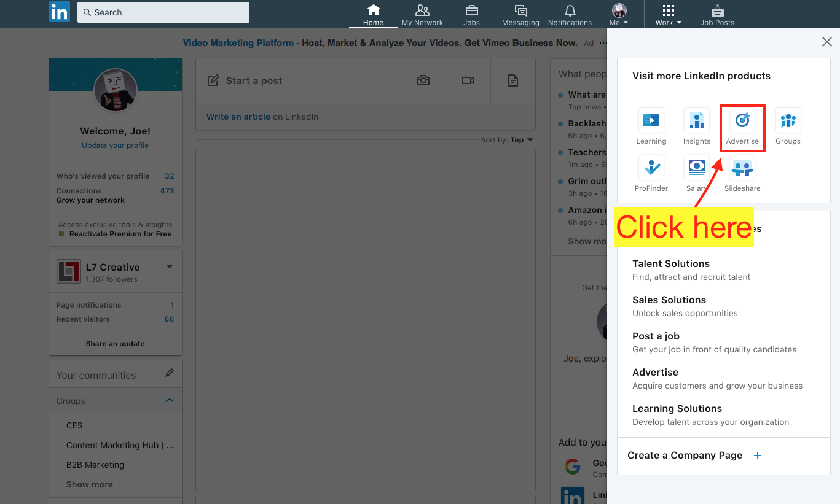Click the Search input field

(x=163, y=12)
